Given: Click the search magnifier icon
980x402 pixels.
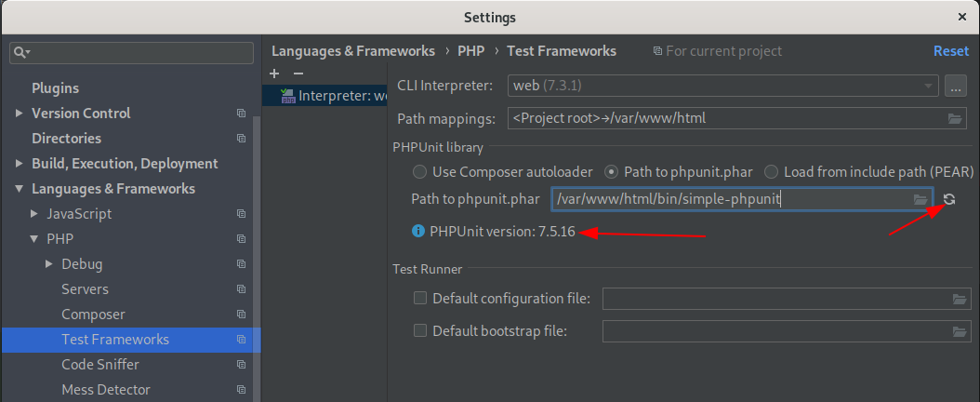Looking at the screenshot, I should [22, 52].
